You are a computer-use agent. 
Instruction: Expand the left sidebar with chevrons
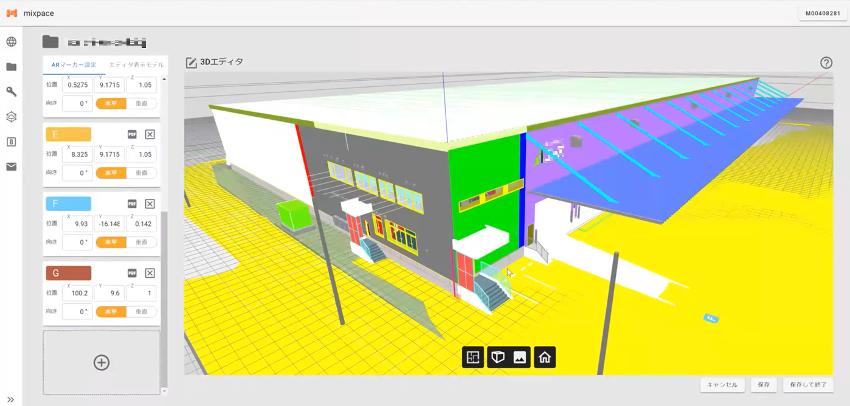[x=11, y=399]
